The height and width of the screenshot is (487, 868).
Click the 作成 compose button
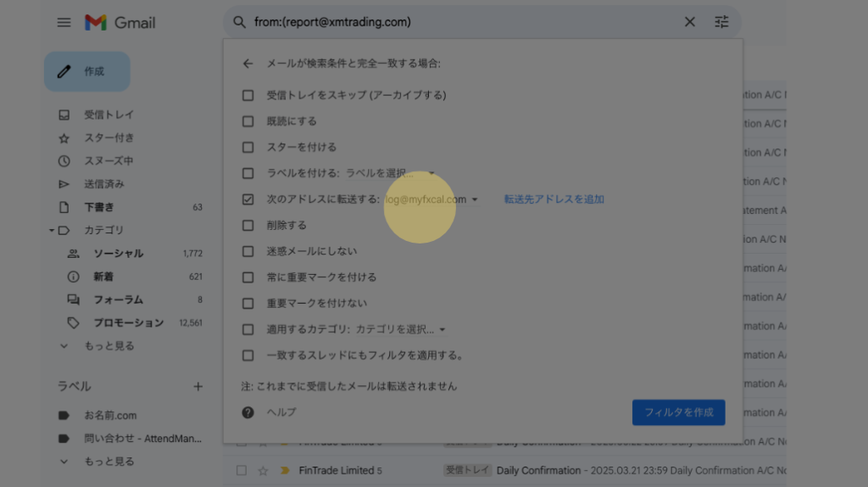[x=87, y=72]
